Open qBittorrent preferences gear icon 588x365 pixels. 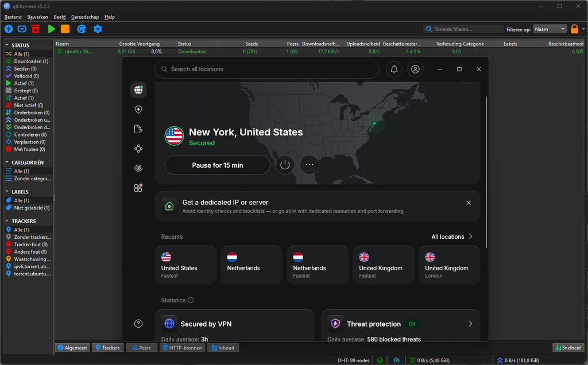(98, 29)
